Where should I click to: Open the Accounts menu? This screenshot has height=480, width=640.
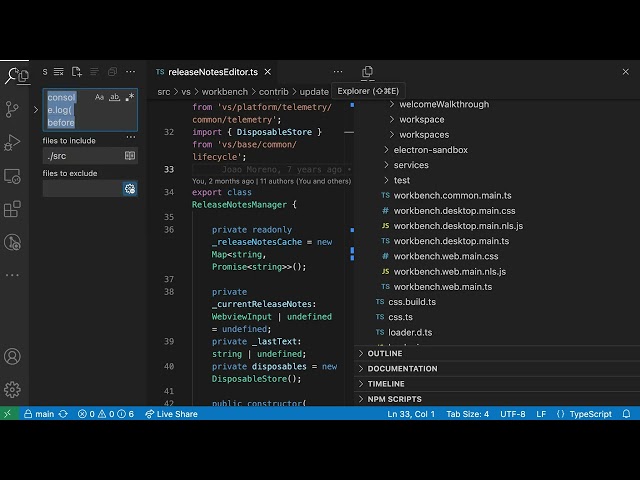click(x=12, y=356)
